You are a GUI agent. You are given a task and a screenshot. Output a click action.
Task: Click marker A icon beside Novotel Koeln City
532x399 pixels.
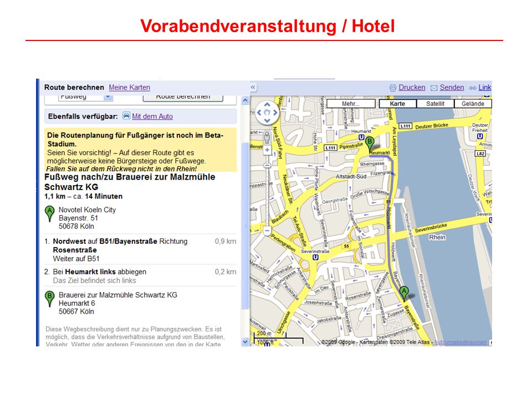point(49,214)
